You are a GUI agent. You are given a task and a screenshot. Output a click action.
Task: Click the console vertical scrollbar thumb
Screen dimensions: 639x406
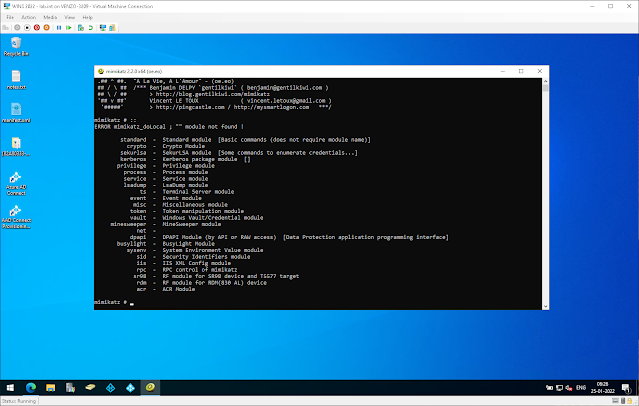pyautogui.click(x=545, y=88)
